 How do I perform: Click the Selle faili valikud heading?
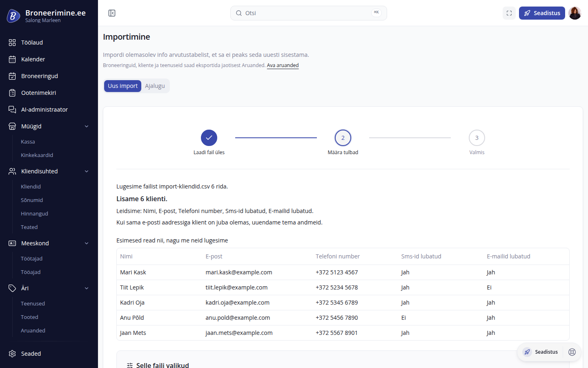click(163, 365)
